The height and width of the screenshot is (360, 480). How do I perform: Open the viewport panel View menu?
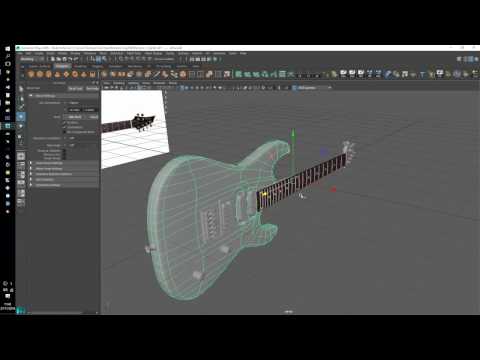click(x=107, y=83)
